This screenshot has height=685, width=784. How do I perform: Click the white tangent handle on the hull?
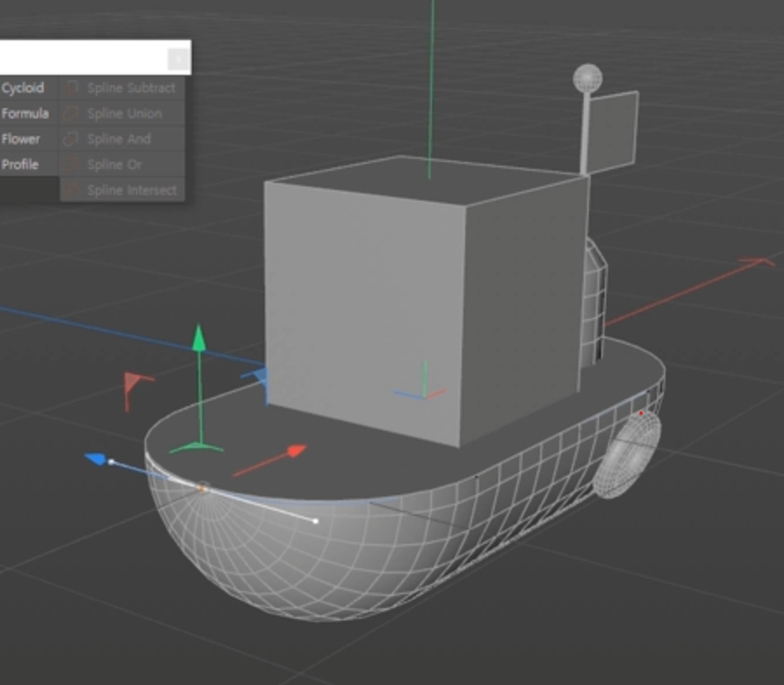(315, 521)
